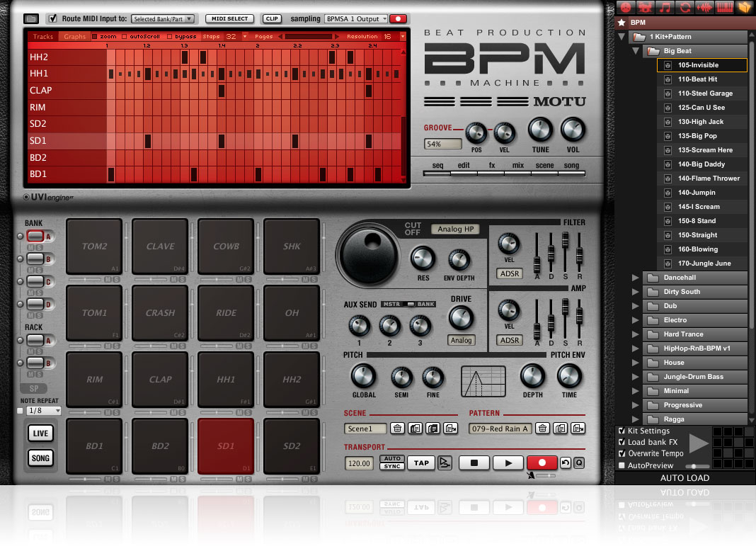Uncheck the Route MIDI Input checkbox
This screenshot has width=756, height=556.
(52, 18)
